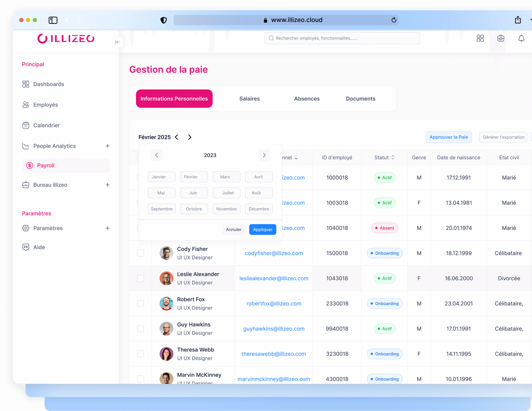Check the box beside Theresa Webb
Screen dimensions: 532x411
pos(141,354)
